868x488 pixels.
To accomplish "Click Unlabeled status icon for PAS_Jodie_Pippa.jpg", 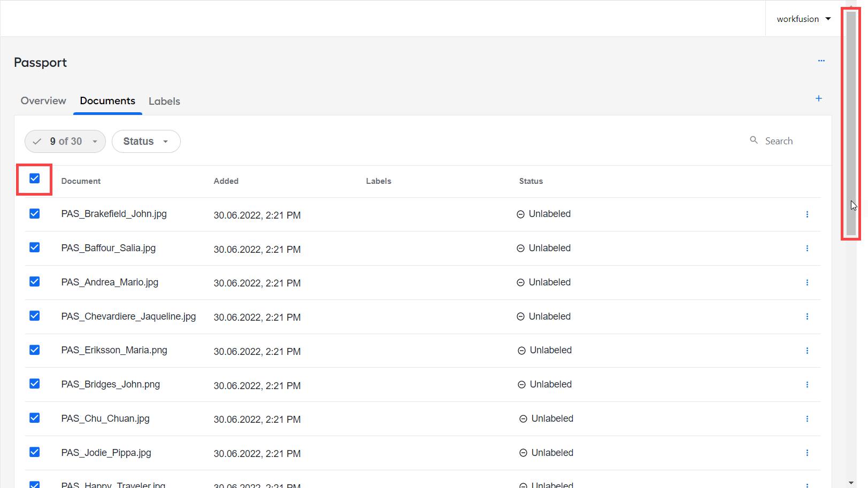I will pos(523,453).
